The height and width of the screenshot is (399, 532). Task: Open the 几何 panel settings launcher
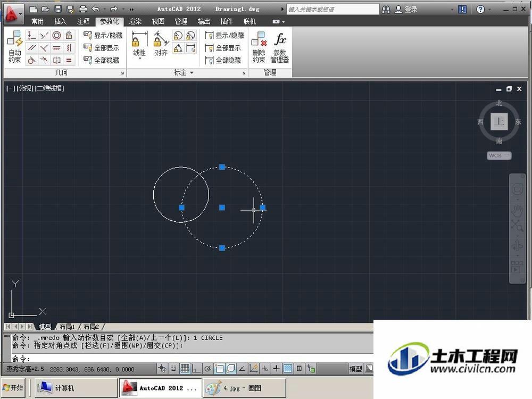pos(122,73)
